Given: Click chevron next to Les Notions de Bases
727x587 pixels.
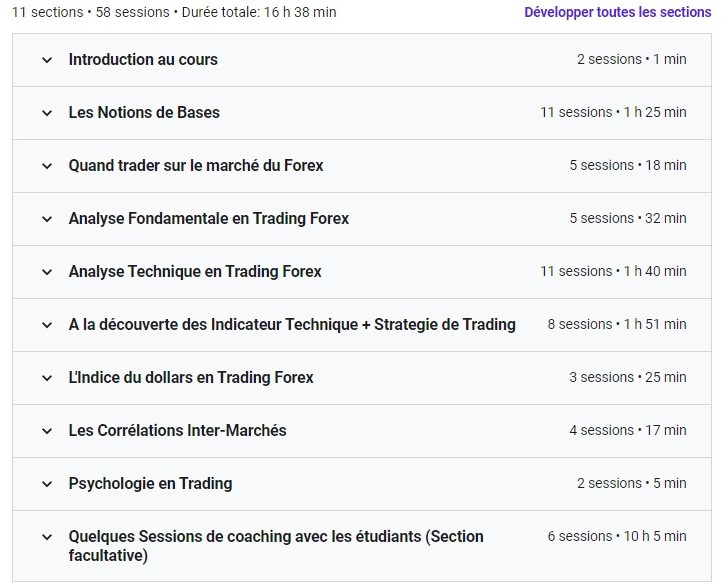Looking at the screenshot, I should click(x=46, y=113).
